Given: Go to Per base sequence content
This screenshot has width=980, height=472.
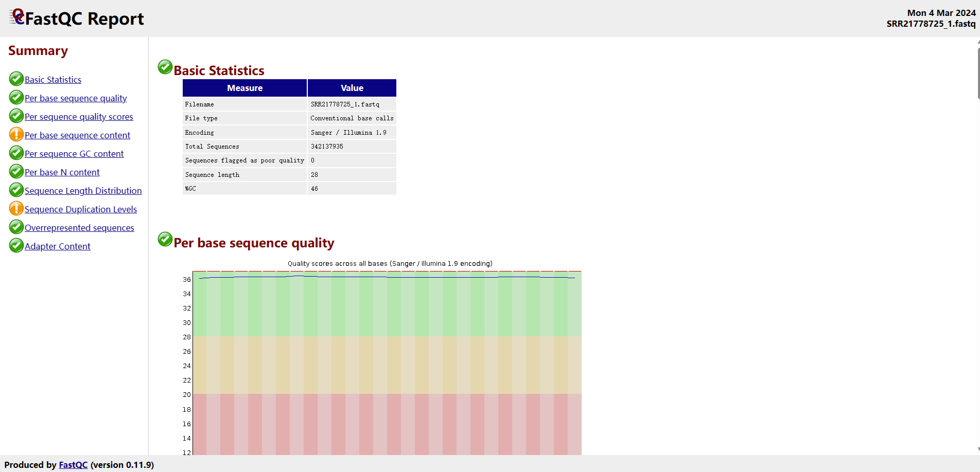Looking at the screenshot, I should coord(77,135).
